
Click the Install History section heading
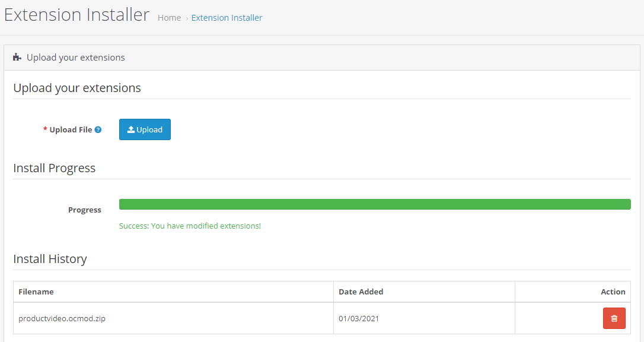click(50, 259)
